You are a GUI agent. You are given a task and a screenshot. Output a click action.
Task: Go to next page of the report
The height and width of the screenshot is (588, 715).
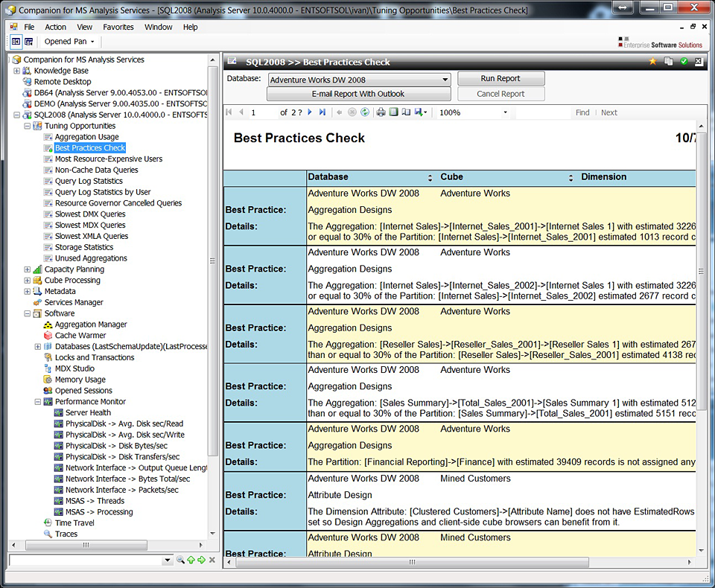pyautogui.click(x=310, y=112)
